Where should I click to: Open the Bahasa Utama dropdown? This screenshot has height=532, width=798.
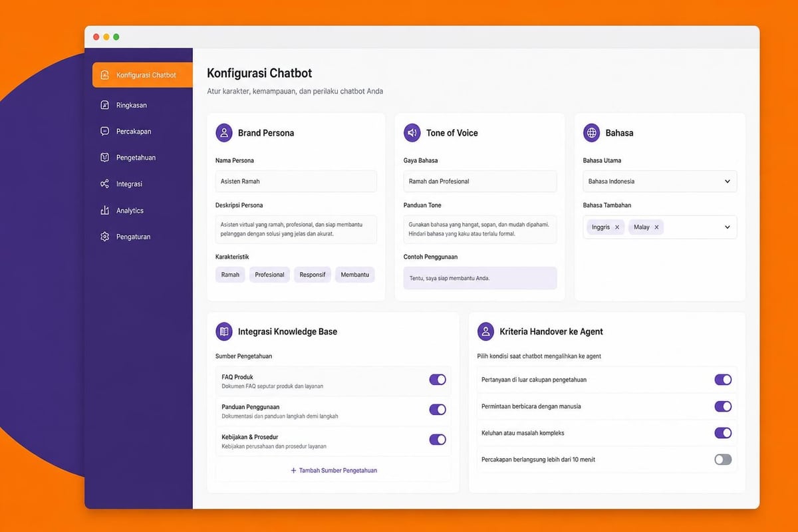click(660, 182)
